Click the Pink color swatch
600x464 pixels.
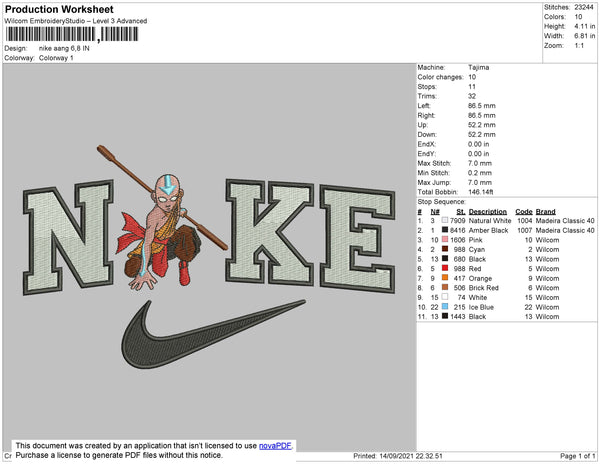[445, 239]
